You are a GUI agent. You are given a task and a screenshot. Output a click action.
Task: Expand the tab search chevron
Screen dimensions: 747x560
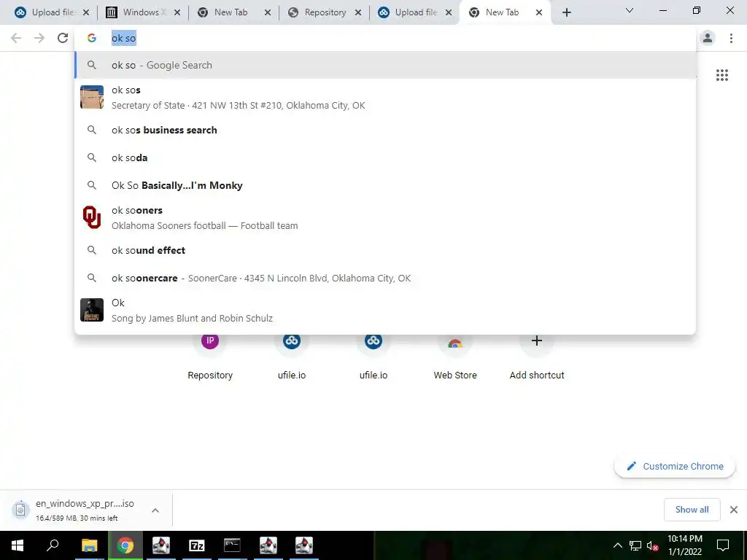tap(630, 10)
